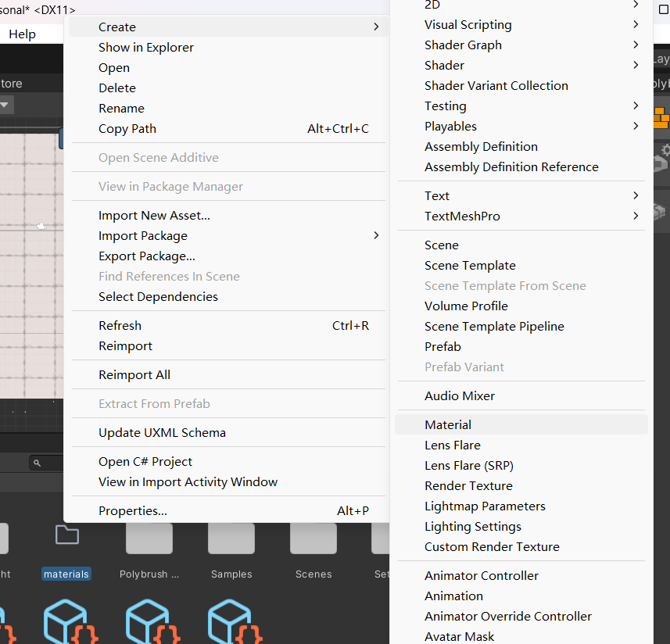The image size is (670, 644).
Task: Select asset icon below Samples folder
Action: click(x=235, y=621)
